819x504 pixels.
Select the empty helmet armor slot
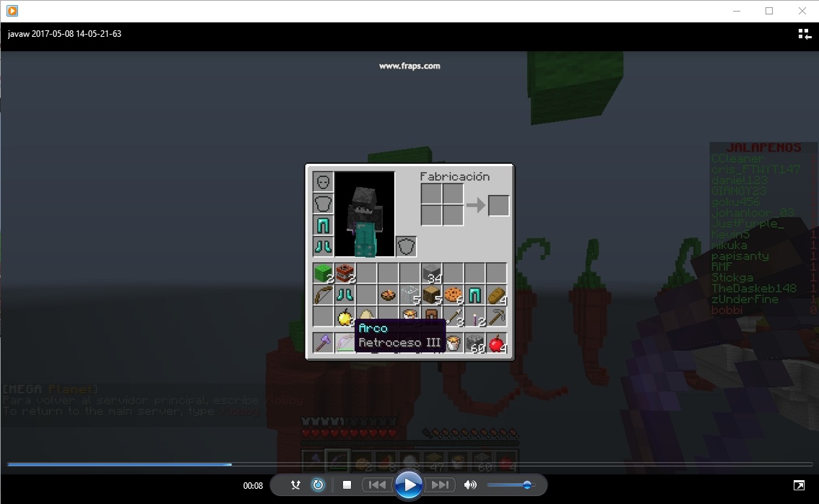tap(324, 182)
